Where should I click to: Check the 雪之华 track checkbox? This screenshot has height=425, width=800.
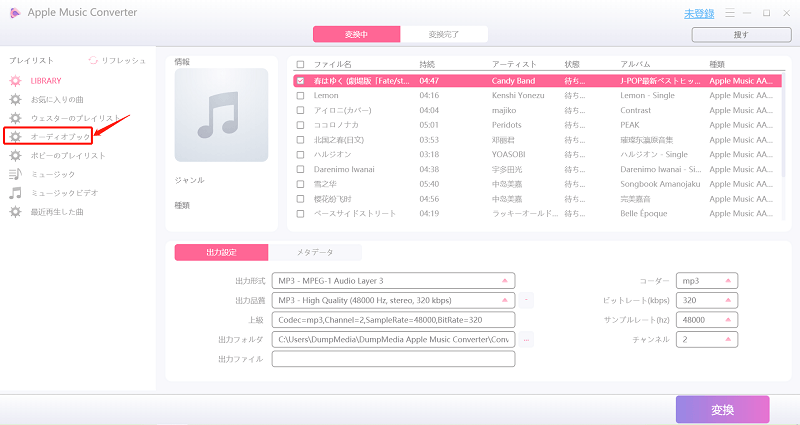pos(301,184)
